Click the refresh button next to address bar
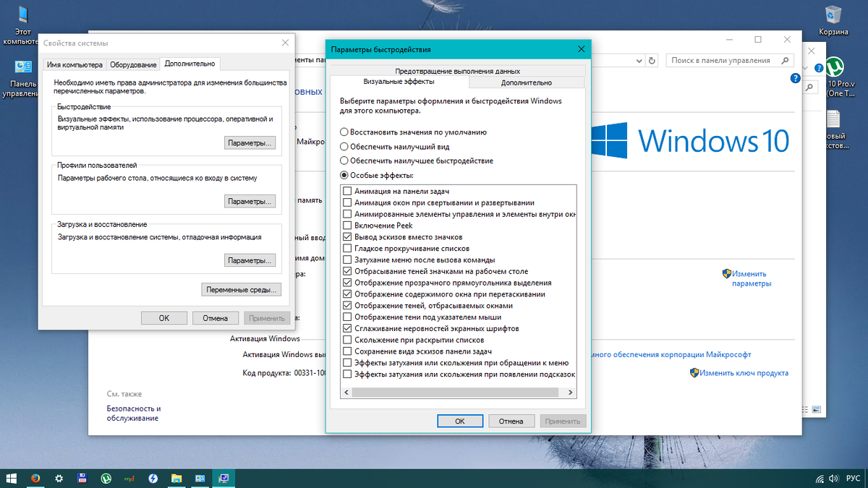This screenshot has width=868, height=488. click(652, 61)
